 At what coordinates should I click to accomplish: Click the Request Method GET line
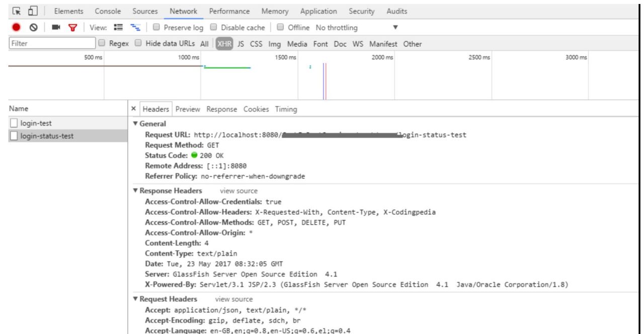[182, 145]
